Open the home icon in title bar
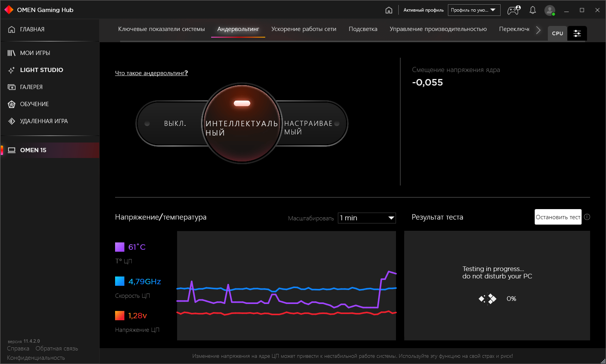The width and height of the screenshot is (606, 364). 389,10
